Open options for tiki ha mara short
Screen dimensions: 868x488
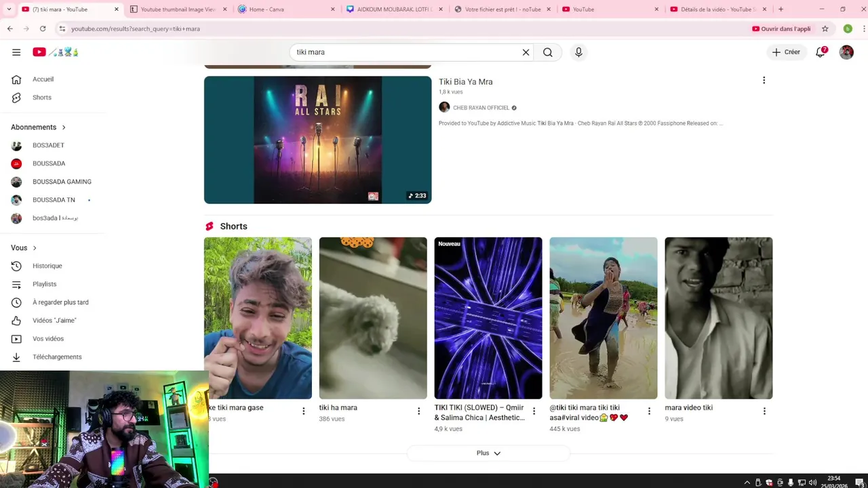(418, 411)
